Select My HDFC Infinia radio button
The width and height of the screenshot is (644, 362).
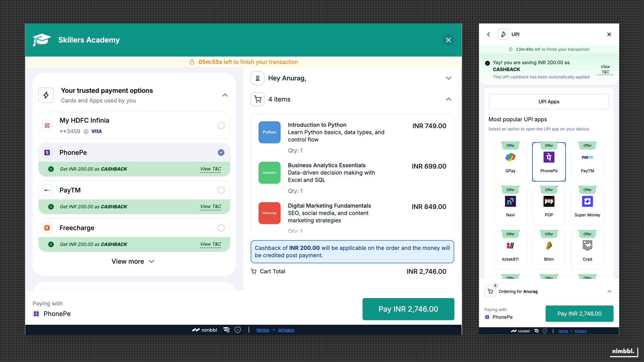pos(221,125)
